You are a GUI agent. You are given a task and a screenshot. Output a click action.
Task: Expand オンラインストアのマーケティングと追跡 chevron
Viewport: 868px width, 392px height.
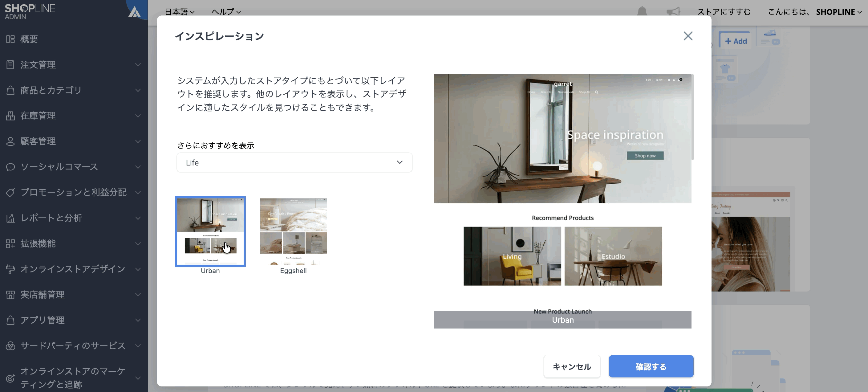click(x=138, y=378)
